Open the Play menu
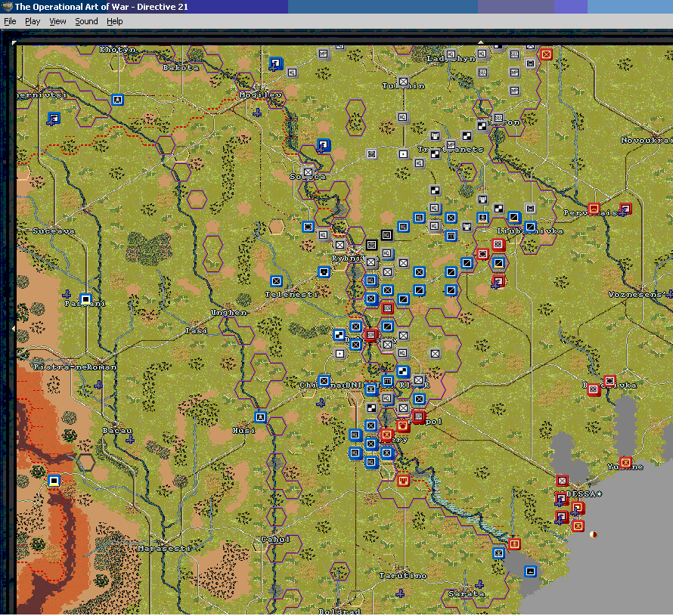 (x=33, y=21)
